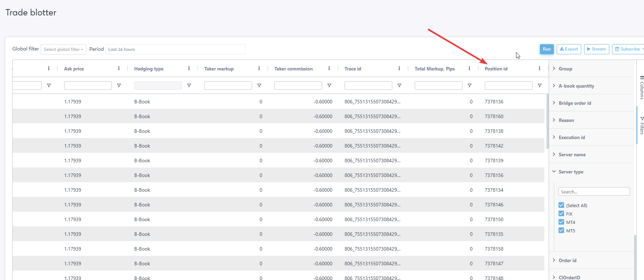Uncheck the MT4 server type checkbox
This screenshot has width=644, height=280.
[561, 222]
